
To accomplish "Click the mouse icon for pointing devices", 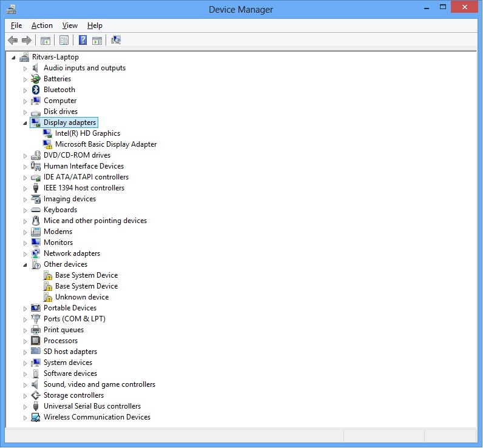I will [x=36, y=221].
